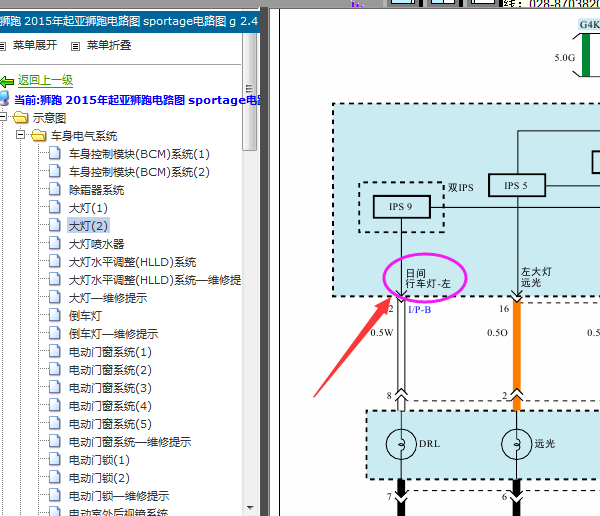Click the document icon next to 倒车灯
This screenshot has width=600, height=516.
55,315
